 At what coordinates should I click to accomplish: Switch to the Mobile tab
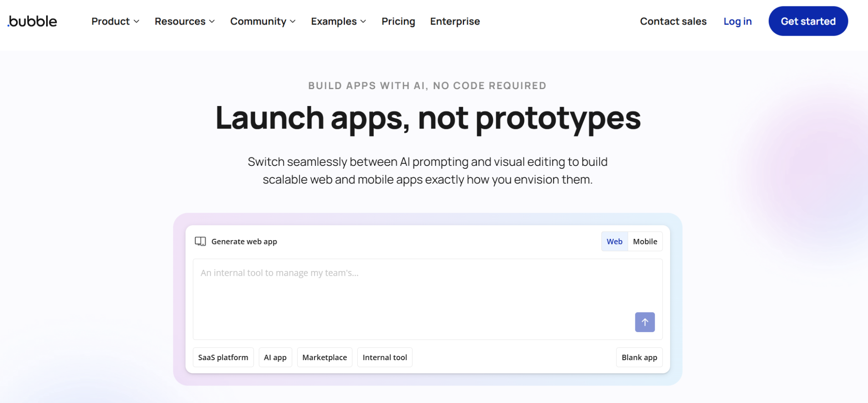tap(645, 241)
